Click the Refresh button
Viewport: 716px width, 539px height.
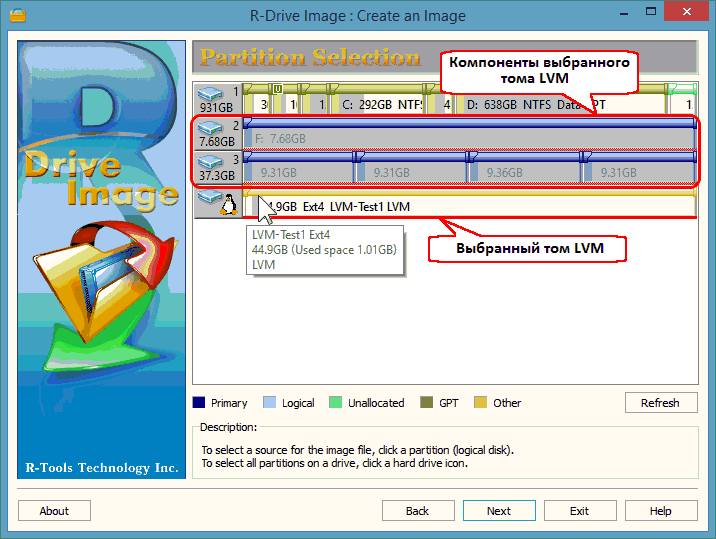[661, 403]
